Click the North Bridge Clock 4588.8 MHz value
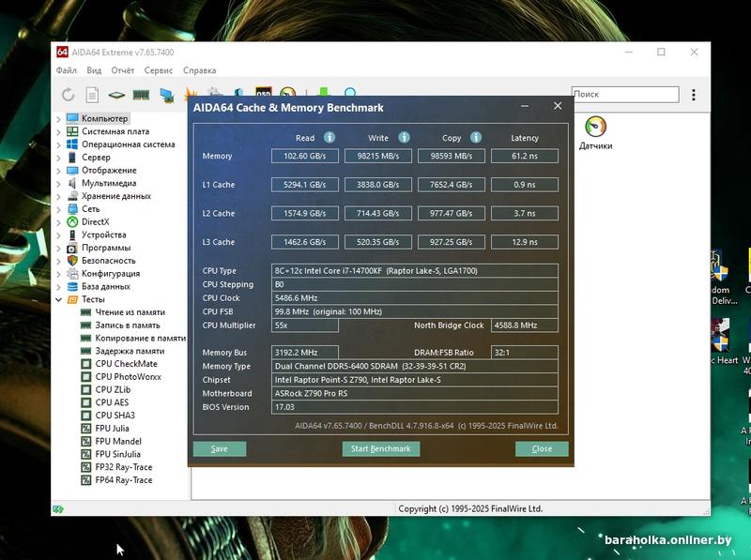The height and width of the screenshot is (560, 751). 525,325
